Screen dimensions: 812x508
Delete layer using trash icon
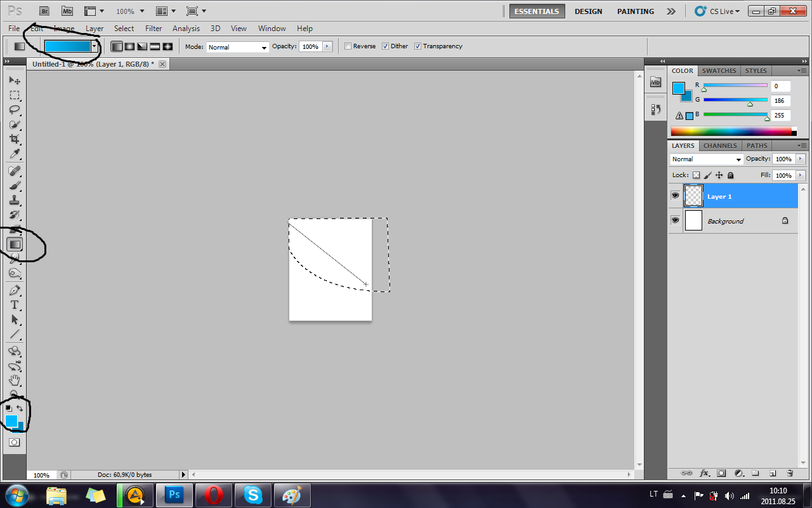point(790,473)
